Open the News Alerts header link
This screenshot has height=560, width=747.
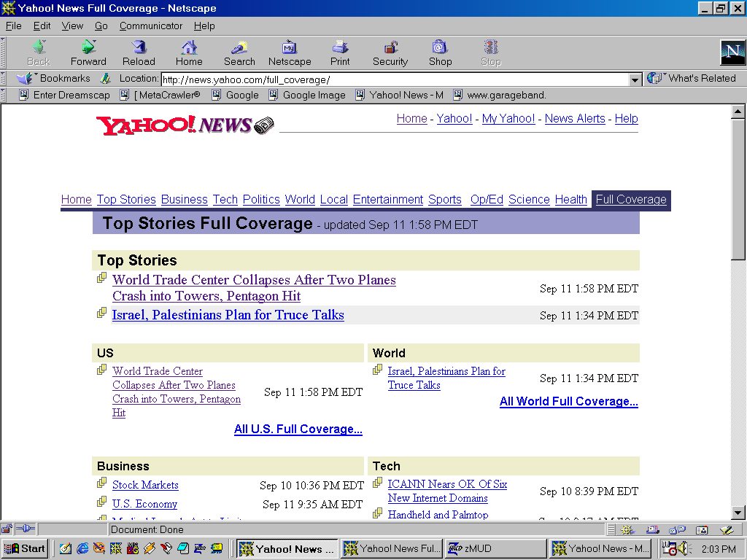[x=575, y=119]
